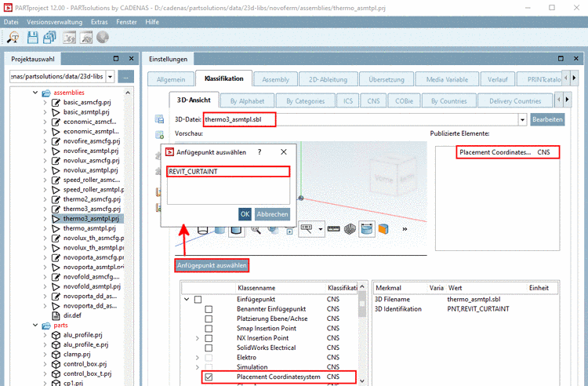Switch to the Allgemein tab
The image size is (588, 386).
pos(171,79)
